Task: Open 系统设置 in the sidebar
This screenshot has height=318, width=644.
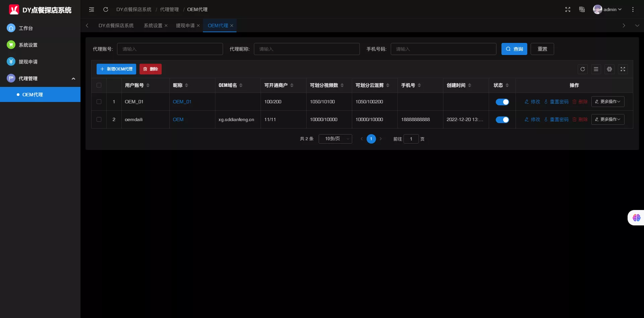Action: pyautogui.click(x=28, y=45)
